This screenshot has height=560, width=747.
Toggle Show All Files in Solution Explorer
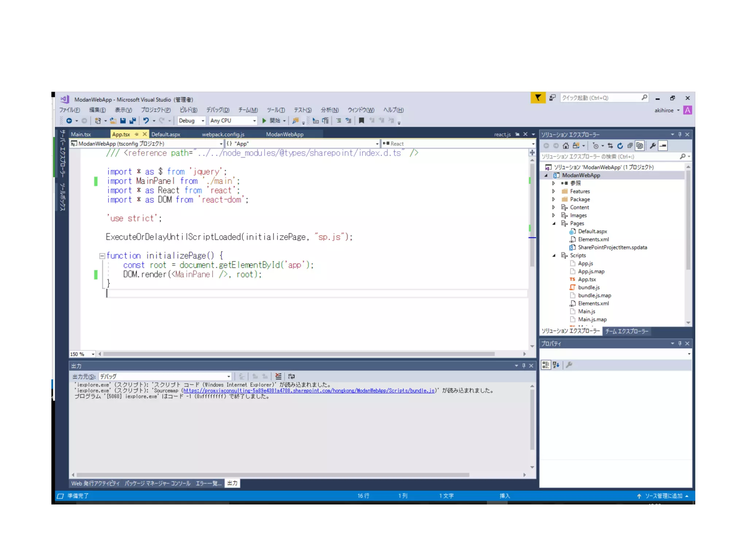pyautogui.click(x=639, y=146)
